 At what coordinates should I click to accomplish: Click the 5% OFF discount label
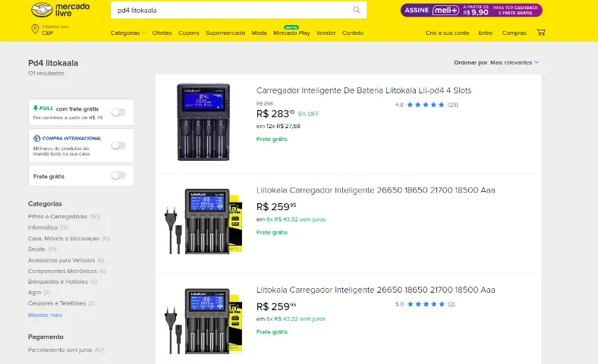click(x=309, y=114)
